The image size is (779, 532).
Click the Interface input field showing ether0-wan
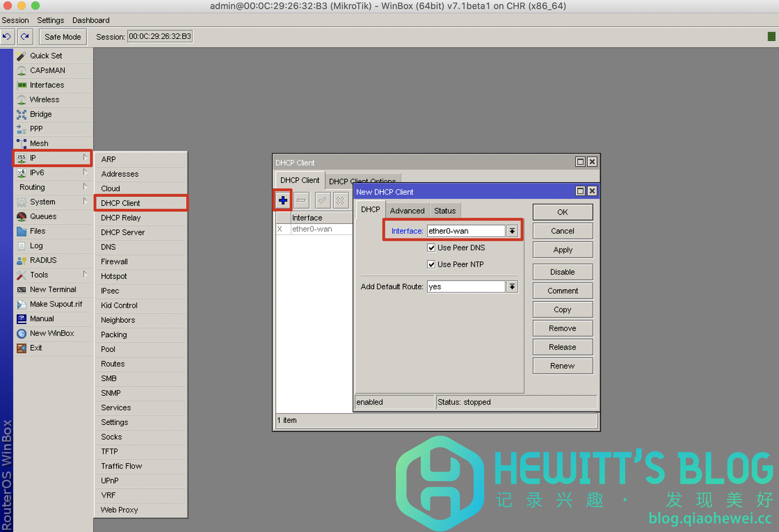tap(466, 231)
